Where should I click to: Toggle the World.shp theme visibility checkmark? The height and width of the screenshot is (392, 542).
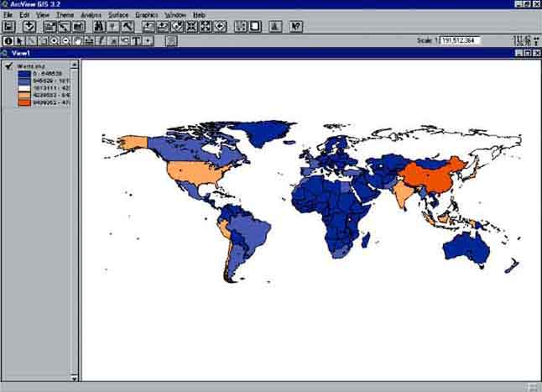pos(8,65)
